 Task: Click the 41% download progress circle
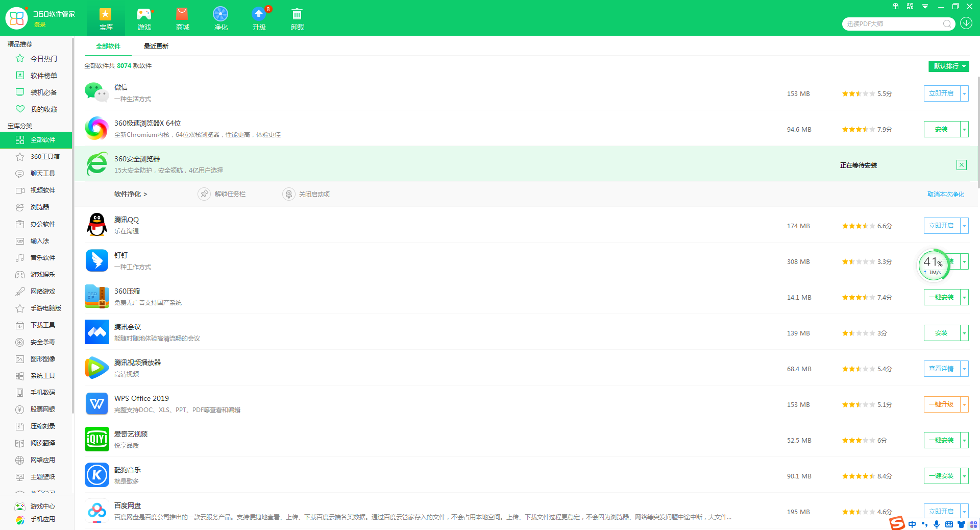[934, 265]
